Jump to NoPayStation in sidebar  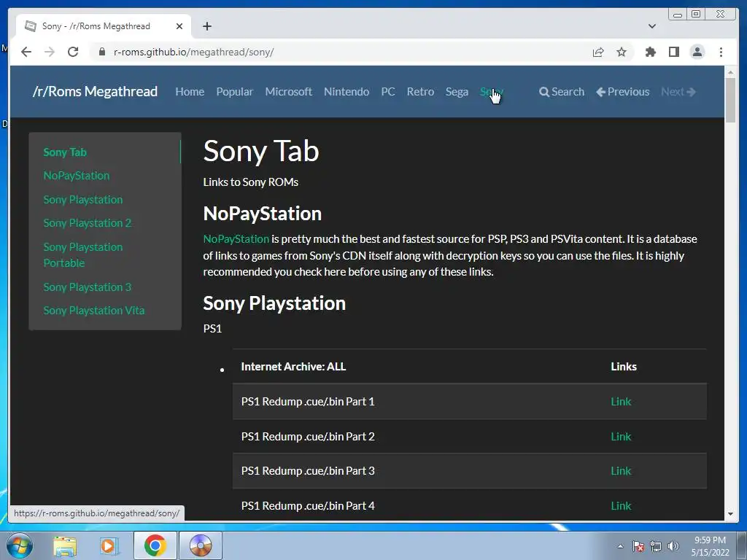[76, 176]
